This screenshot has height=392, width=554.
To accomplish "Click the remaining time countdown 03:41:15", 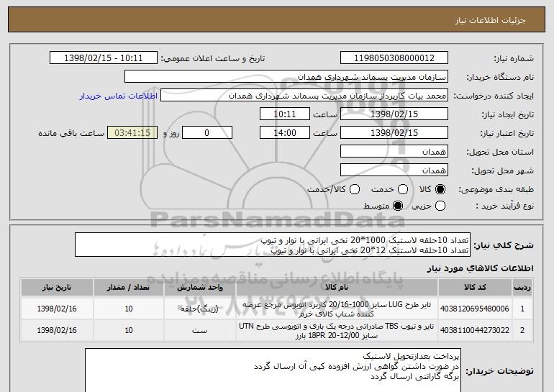I will tap(132, 133).
